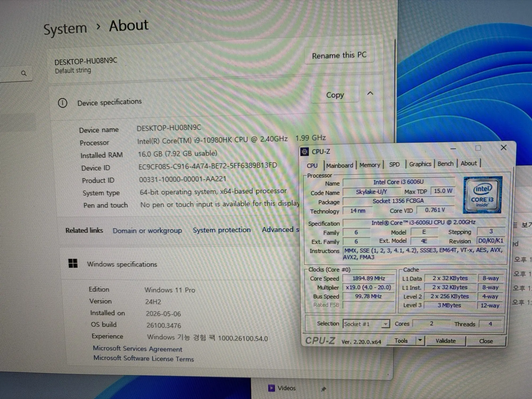Click the Windows logo beside Windows specifications
The height and width of the screenshot is (399, 532).
[x=73, y=263]
